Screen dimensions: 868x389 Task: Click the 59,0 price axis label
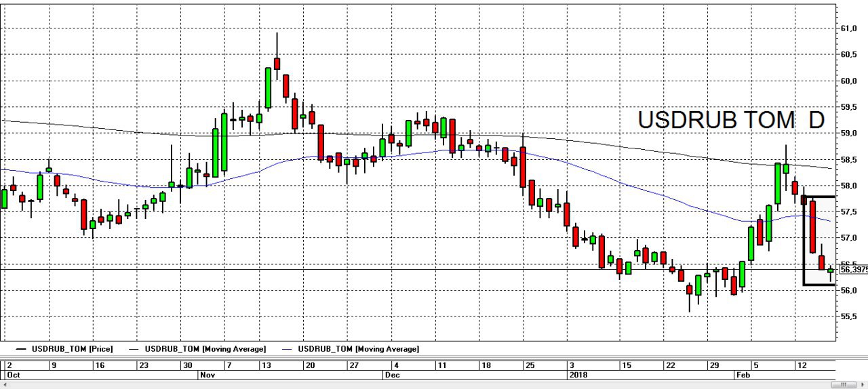pyautogui.click(x=849, y=134)
